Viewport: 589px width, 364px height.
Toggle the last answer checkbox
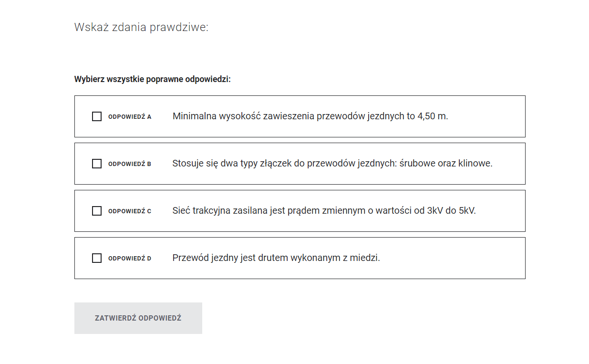click(97, 258)
